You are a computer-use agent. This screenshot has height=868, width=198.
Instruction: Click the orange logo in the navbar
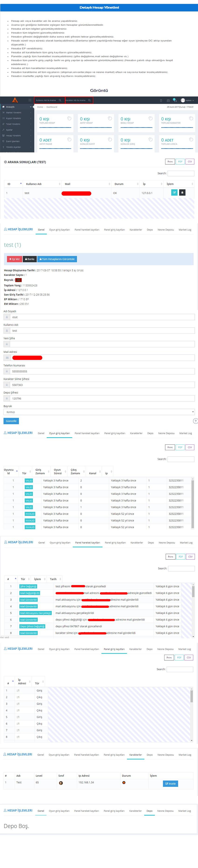(15, 100)
